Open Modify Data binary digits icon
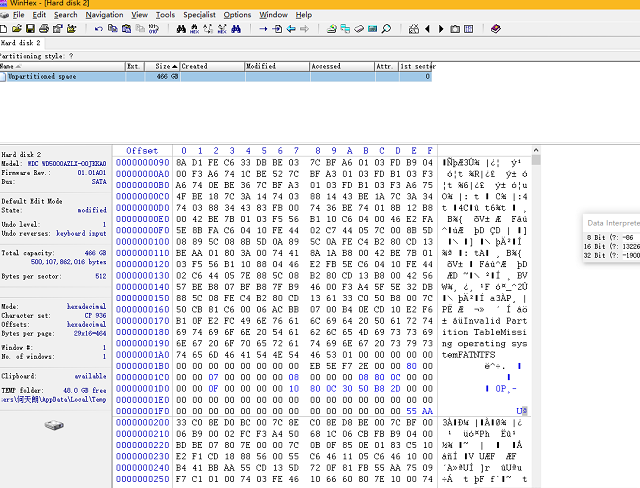Screen dimensions: 640x488 tap(153, 29)
